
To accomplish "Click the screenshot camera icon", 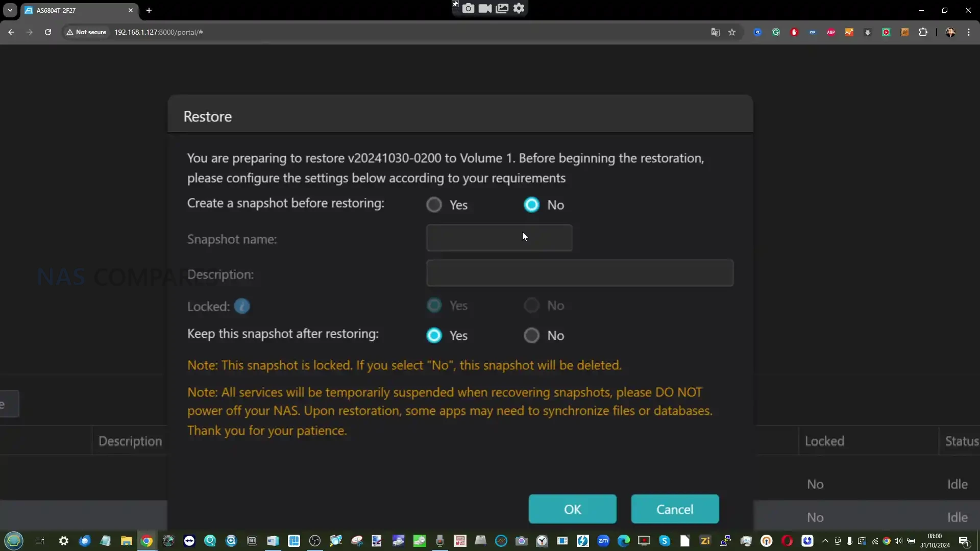I will pyautogui.click(x=468, y=8).
